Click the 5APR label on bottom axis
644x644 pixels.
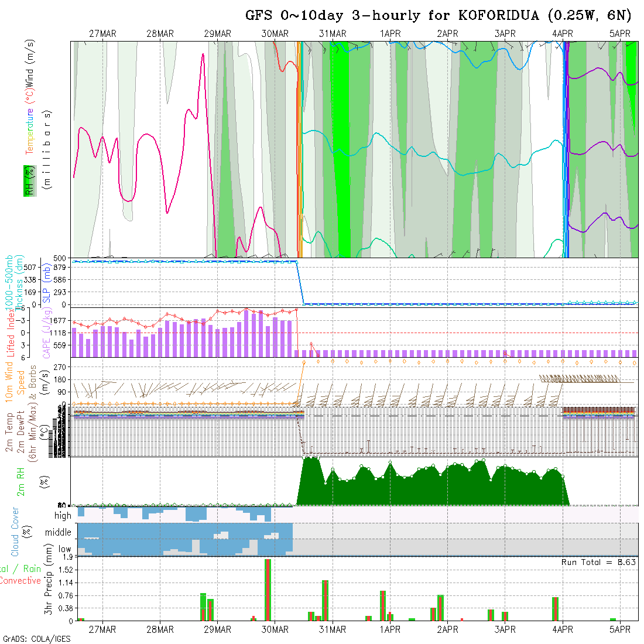[x=620, y=629]
